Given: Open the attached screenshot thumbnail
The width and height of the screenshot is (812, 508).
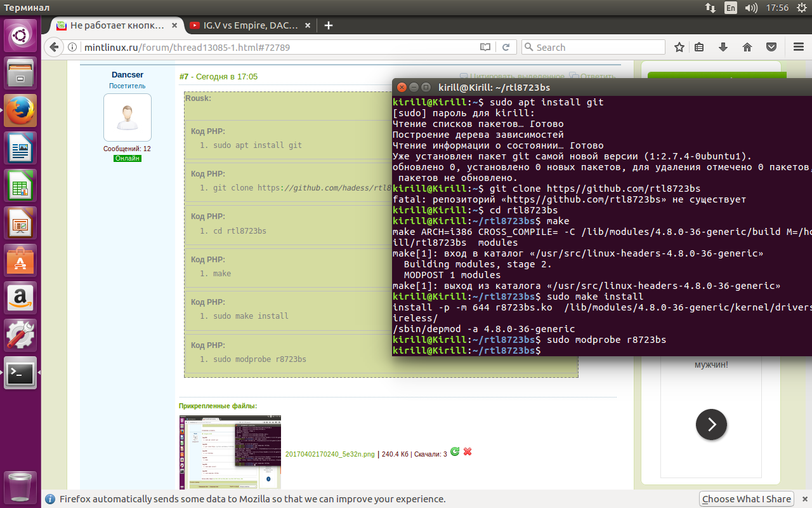Looking at the screenshot, I should point(230,452).
